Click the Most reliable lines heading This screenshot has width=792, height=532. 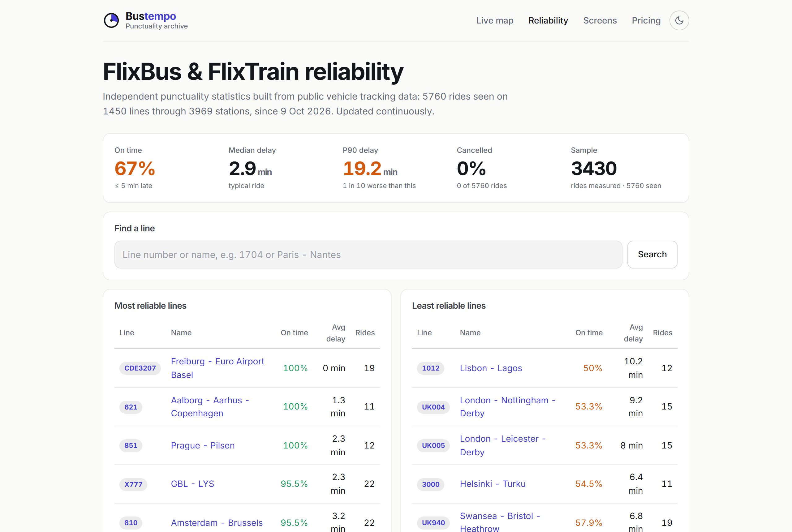(150, 306)
